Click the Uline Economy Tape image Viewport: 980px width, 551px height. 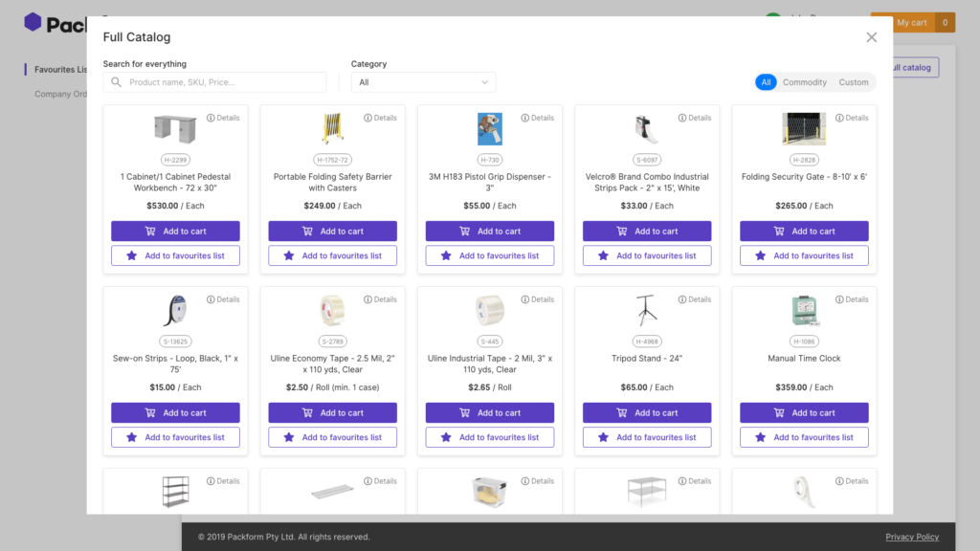point(332,311)
